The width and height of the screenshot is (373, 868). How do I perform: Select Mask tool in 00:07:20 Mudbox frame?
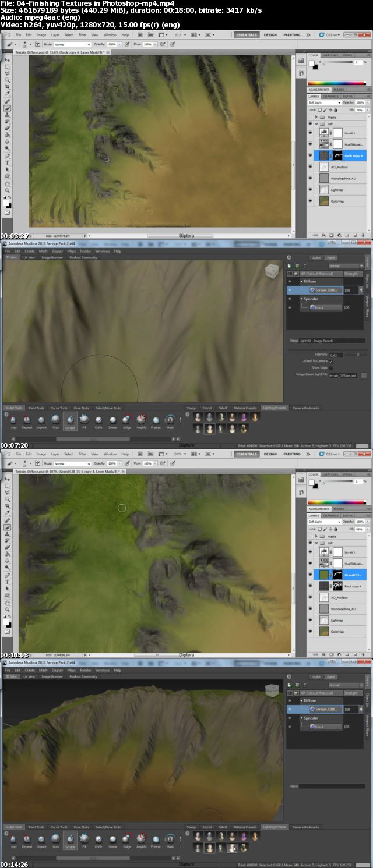[x=170, y=421]
